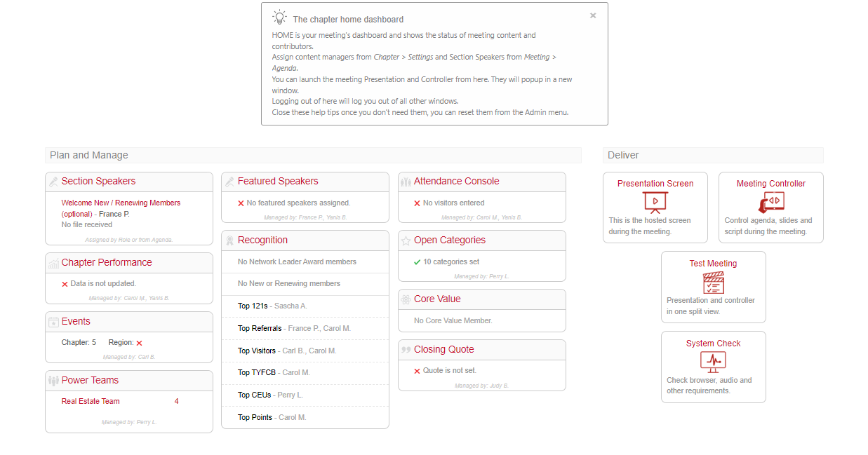Click the Meeting Controller icon
The height and width of the screenshot is (455, 868).
click(770, 202)
